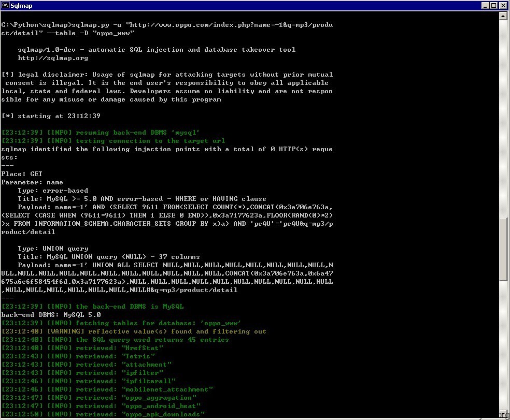The height and width of the screenshot is (420, 510).
Task: Click the 'back-end DBMS: MySQL 5.0' line
Action: pos(51,315)
